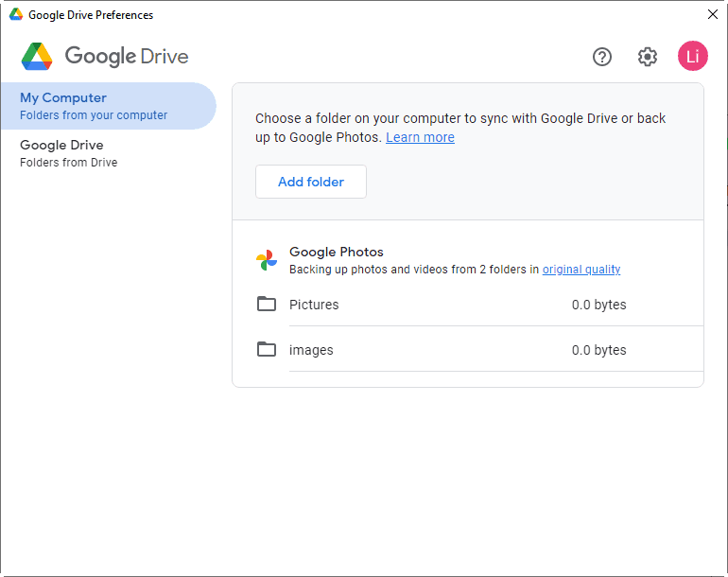The height and width of the screenshot is (577, 728).
Task: Click the 'Folders from your computer' subtitle
Action: (94, 115)
